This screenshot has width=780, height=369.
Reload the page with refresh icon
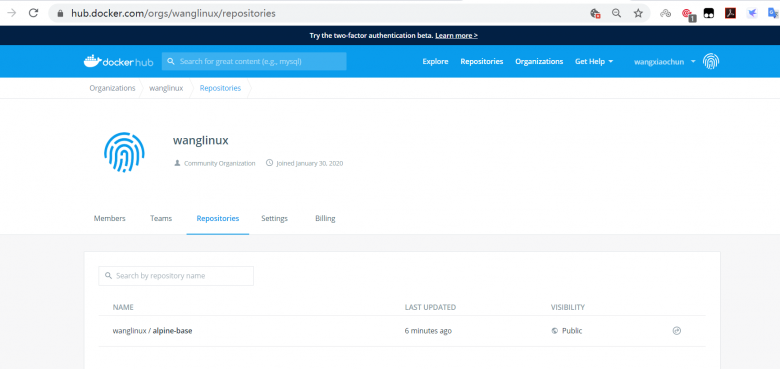33,13
